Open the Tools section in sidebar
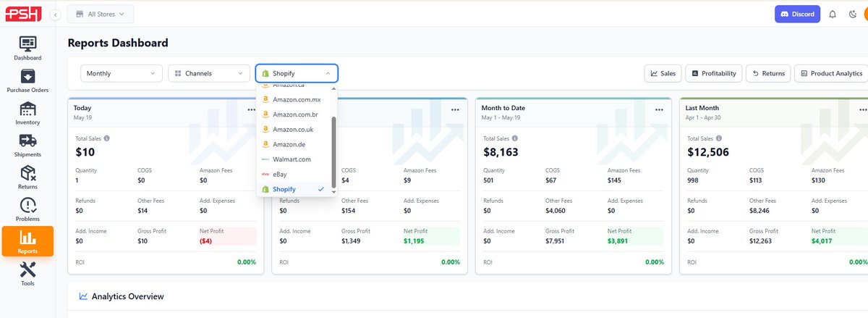The height and width of the screenshot is (318, 868). [27, 274]
